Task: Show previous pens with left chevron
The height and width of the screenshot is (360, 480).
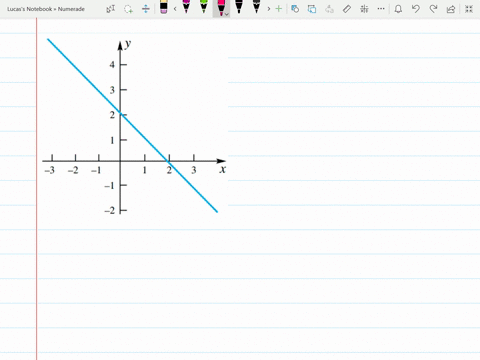Action: click(175, 9)
